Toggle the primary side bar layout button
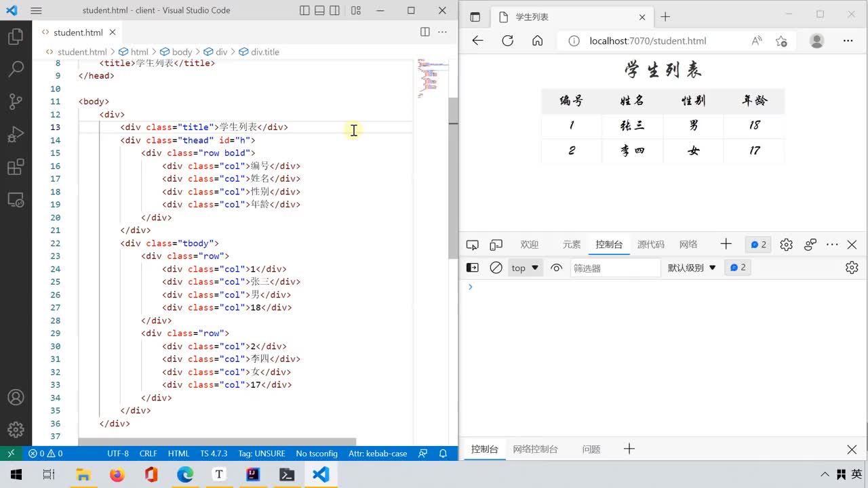 click(305, 11)
